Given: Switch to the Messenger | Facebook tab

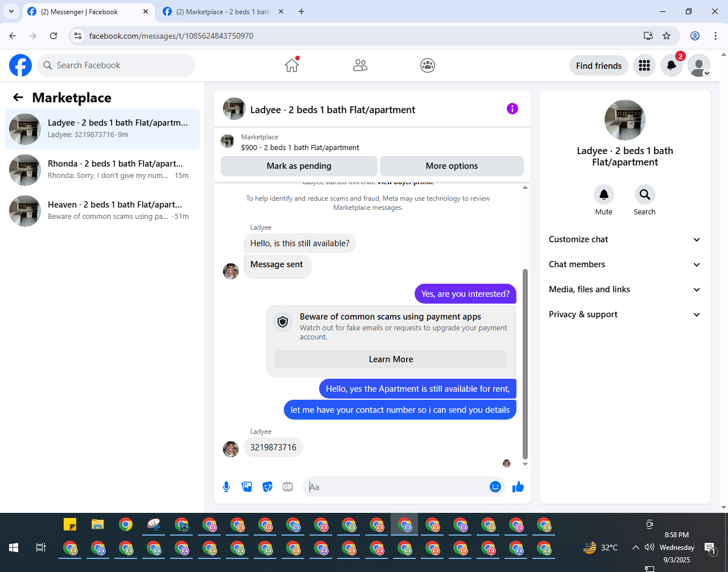Looking at the screenshot, I should (x=88, y=11).
